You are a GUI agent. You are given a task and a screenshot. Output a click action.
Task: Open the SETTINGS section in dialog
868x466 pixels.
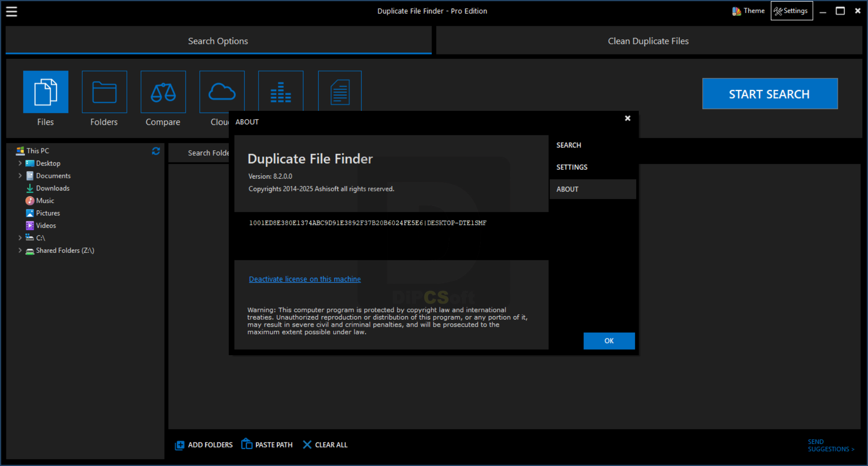point(593,167)
